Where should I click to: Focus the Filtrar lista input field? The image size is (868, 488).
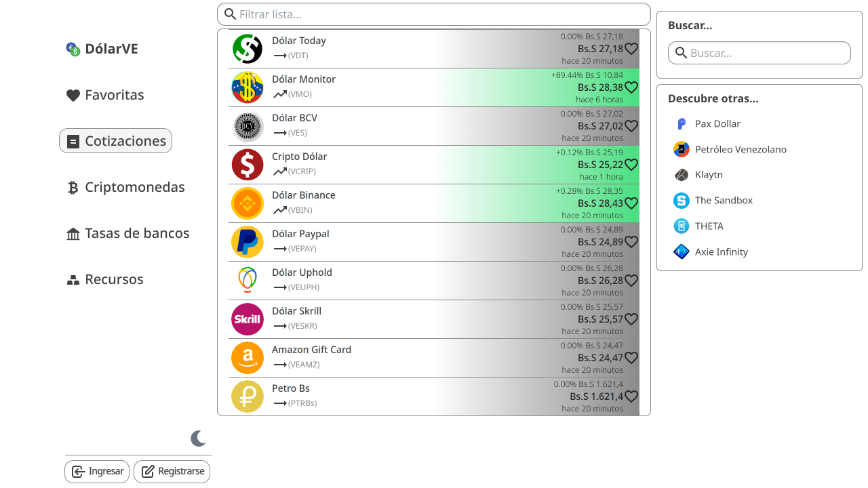[434, 14]
